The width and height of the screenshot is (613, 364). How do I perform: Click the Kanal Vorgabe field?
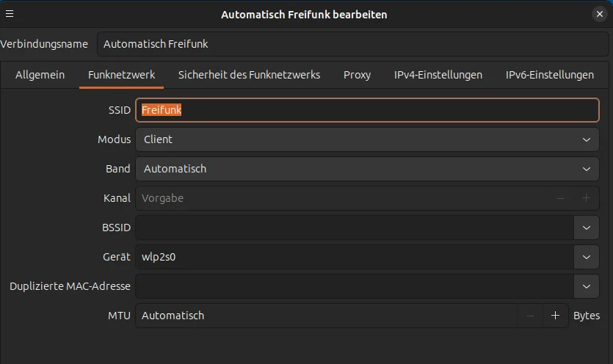point(341,198)
